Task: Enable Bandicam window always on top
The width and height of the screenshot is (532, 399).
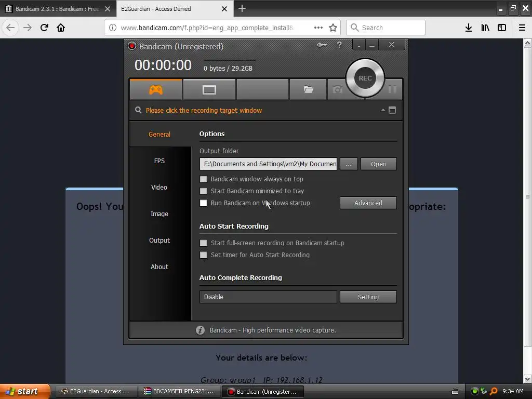Action: point(203,179)
